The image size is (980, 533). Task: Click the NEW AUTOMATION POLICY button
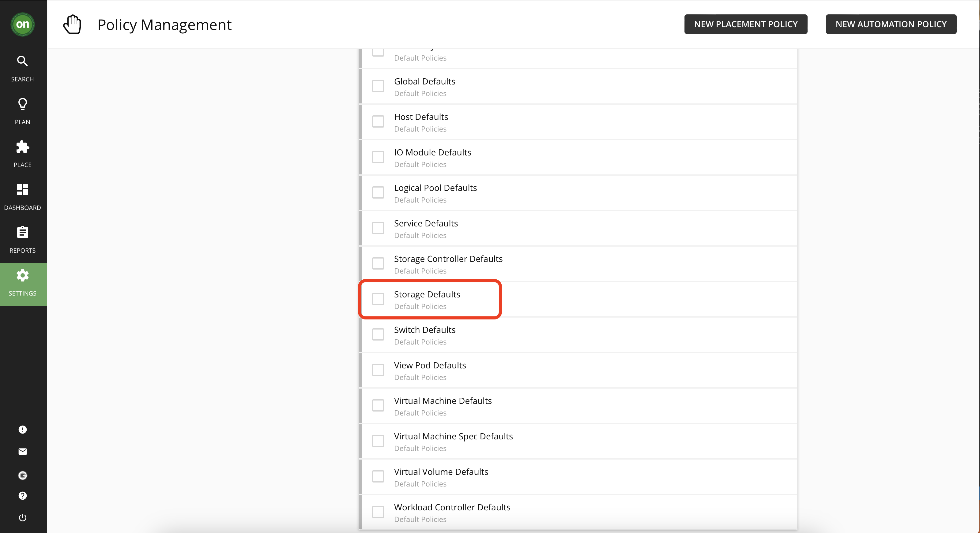pyautogui.click(x=891, y=24)
